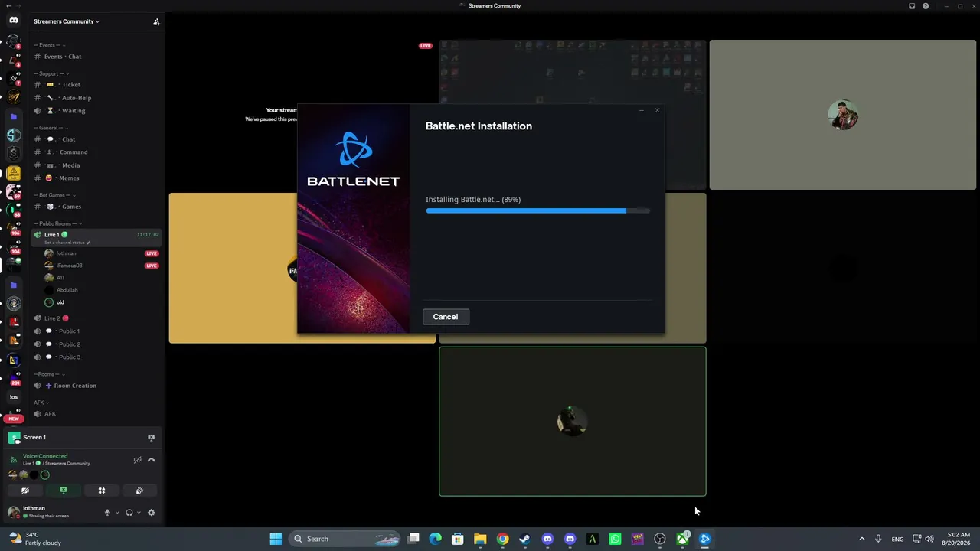Open the Games channel
Image resolution: width=980 pixels, height=551 pixels.
click(x=96, y=207)
